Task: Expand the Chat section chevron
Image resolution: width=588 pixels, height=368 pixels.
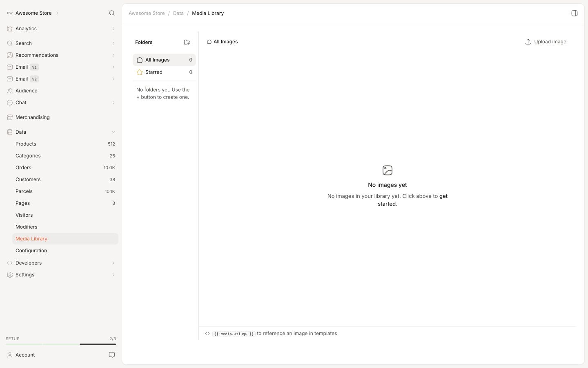Action: coord(114,103)
